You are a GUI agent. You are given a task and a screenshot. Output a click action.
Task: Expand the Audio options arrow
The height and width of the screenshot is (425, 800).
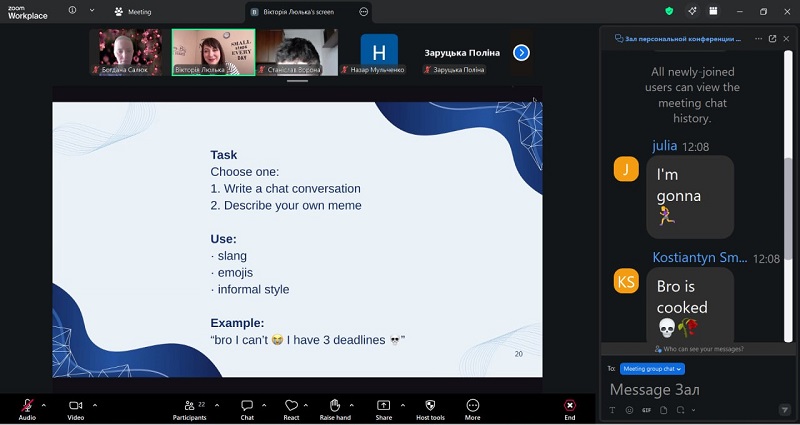[43, 405]
